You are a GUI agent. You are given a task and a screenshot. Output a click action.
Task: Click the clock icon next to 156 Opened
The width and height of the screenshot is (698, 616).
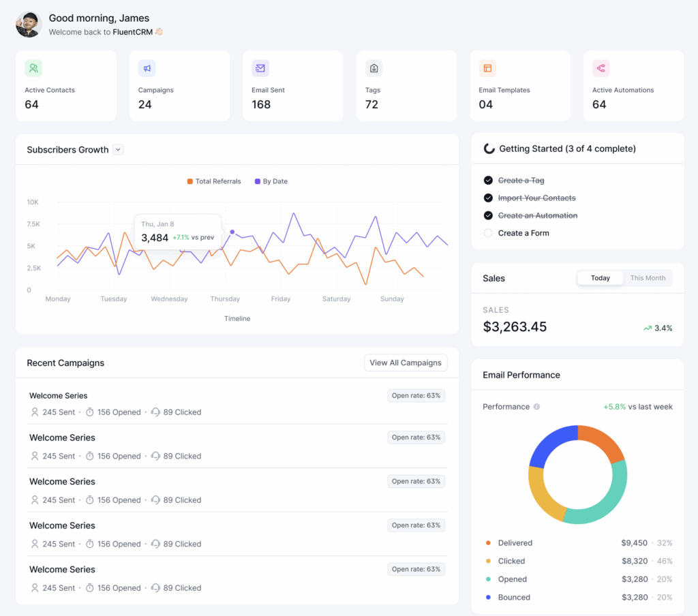point(89,412)
